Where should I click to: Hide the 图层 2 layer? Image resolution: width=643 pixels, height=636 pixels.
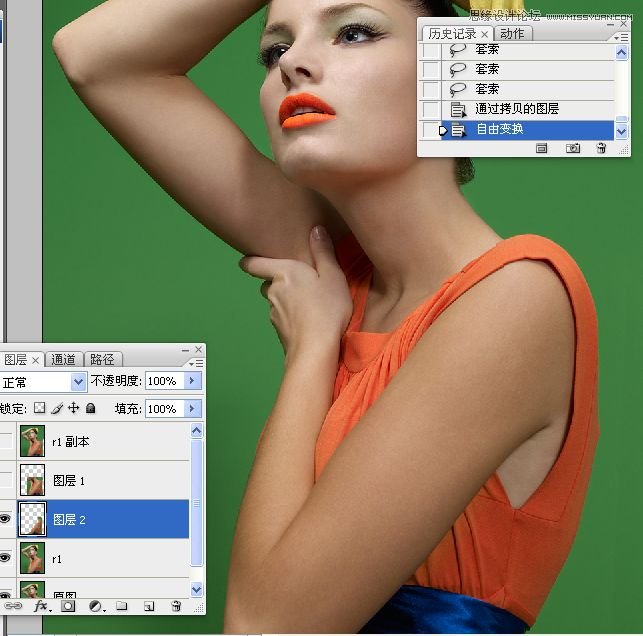(x=6, y=519)
